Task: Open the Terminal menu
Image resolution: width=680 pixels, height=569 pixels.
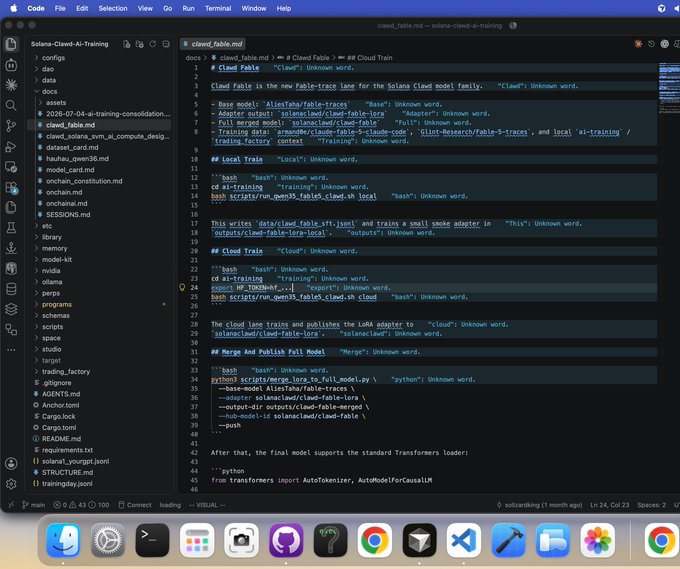Action: click(218, 8)
